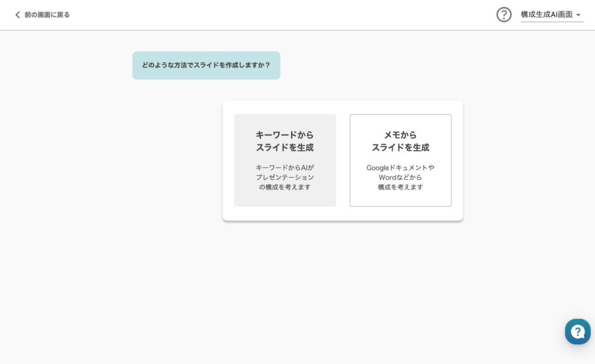
Task: Click スライドを生成 heading in the memo card
Action: [x=400, y=147]
